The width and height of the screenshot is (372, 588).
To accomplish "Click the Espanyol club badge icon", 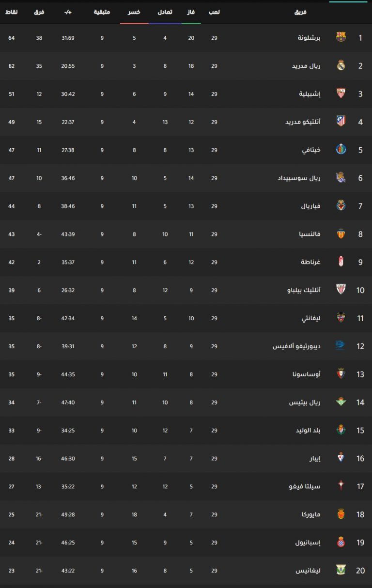I will (x=341, y=542).
